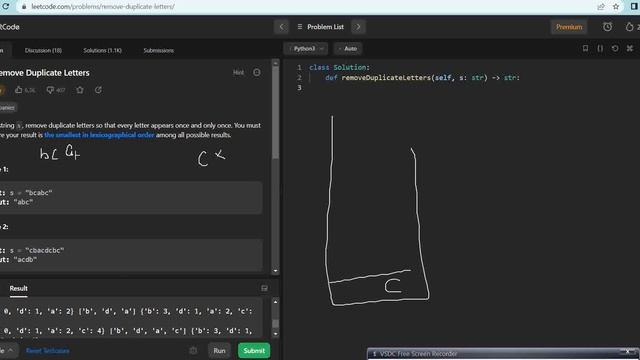Click the browser address bar URL

coord(103,7)
